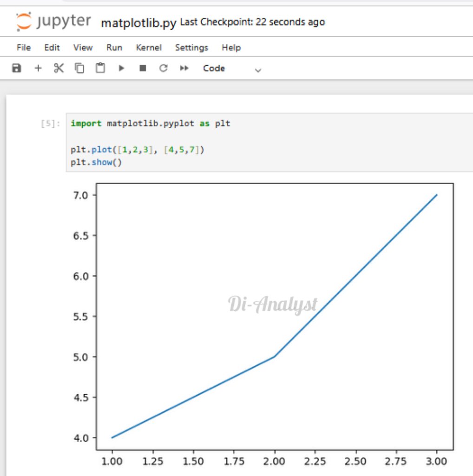Open the Edit menu
The image size is (473, 476).
pos(52,48)
